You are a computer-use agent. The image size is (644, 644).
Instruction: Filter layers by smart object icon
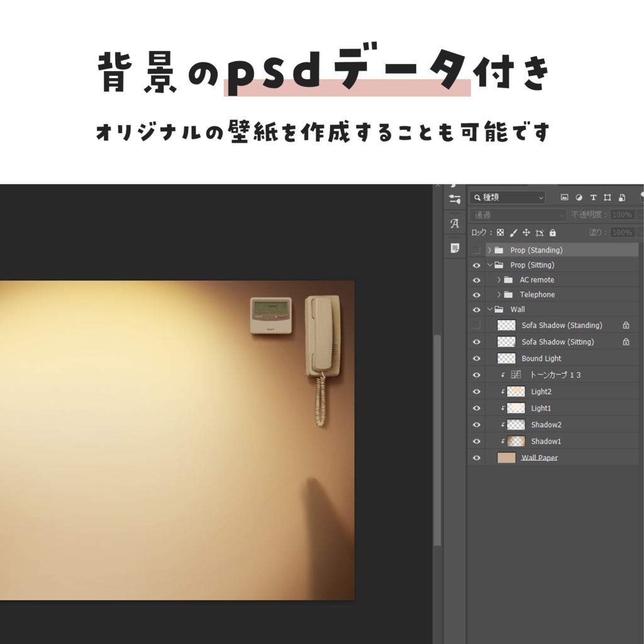pyautogui.click(x=622, y=197)
